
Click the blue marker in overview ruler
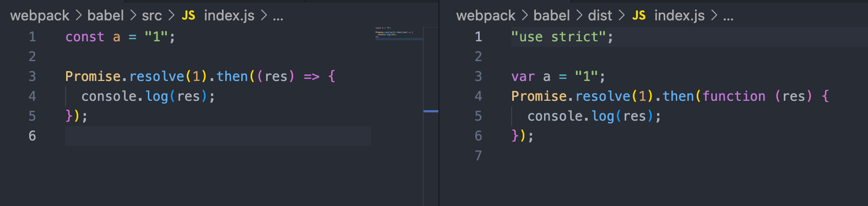pos(431,111)
